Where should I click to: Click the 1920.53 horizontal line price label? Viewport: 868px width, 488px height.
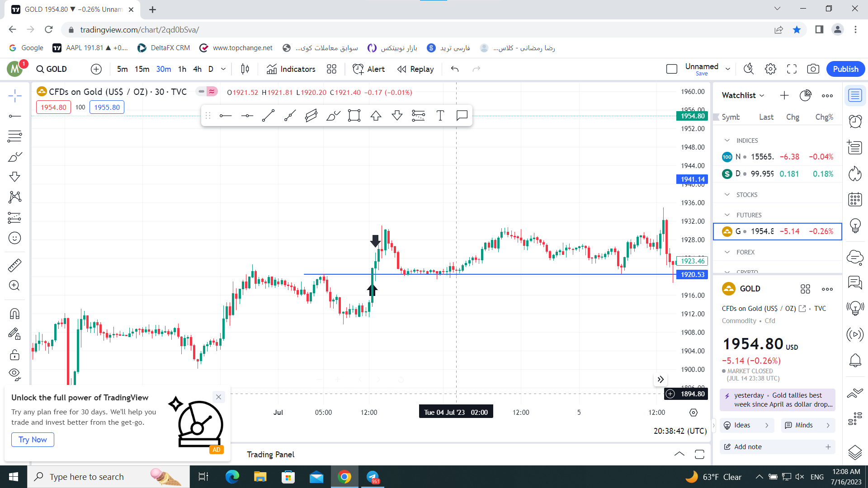pos(692,275)
